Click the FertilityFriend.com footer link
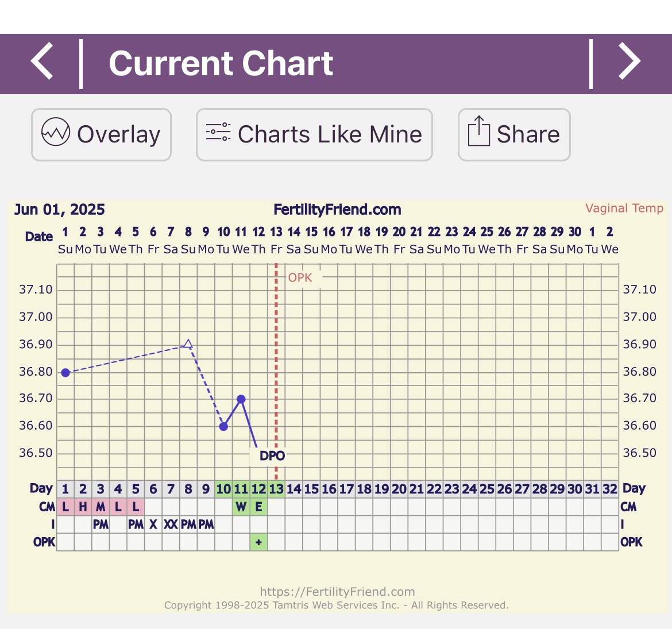672x629 pixels. (337, 592)
